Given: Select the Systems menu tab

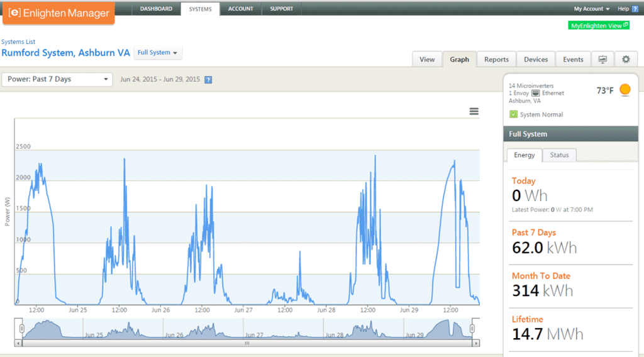Looking at the screenshot, I should point(201,9).
